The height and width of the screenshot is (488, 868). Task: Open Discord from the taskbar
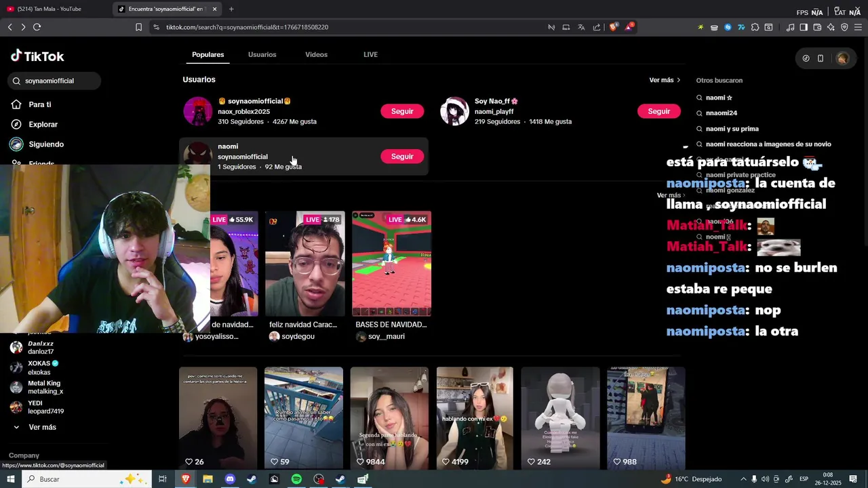tap(230, 479)
